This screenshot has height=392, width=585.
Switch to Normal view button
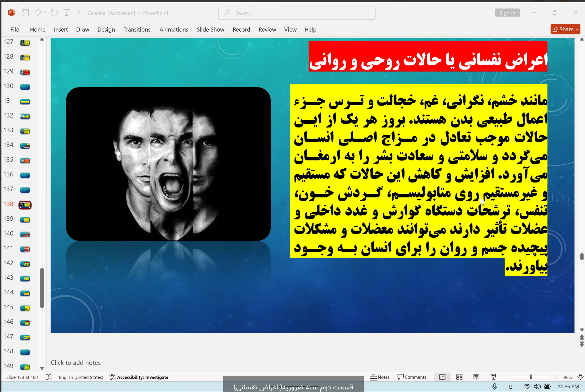click(x=442, y=377)
